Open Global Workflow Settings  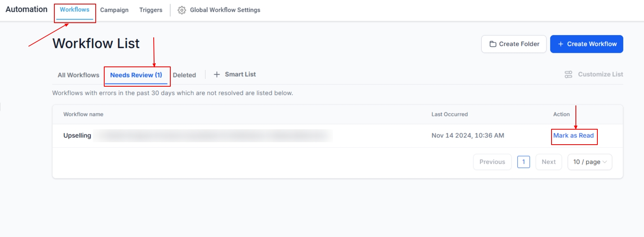pos(225,10)
